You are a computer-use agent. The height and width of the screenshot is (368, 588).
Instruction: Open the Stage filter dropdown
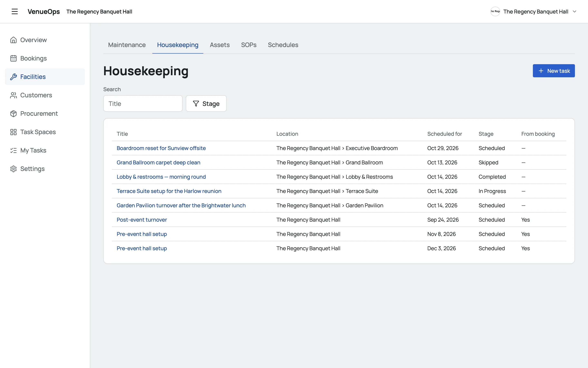click(x=206, y=103)
